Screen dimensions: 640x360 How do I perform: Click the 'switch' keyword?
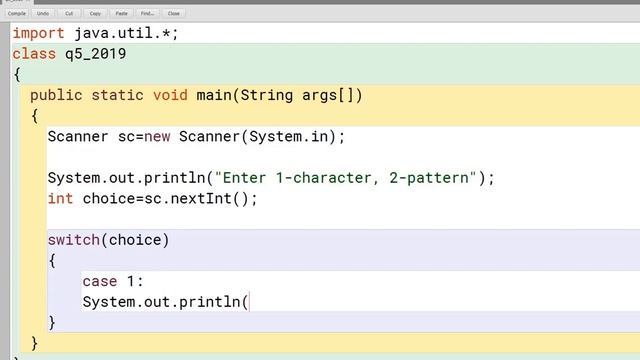(73, 240)
